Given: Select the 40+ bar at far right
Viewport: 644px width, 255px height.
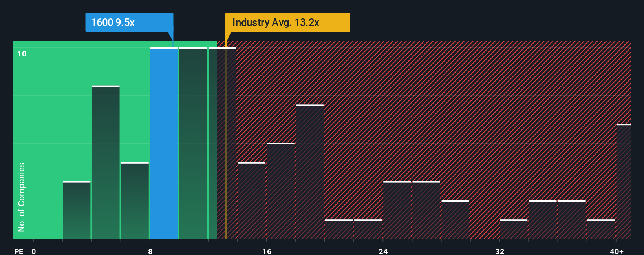Looking at the screenshot, I should pyautogui.click(x=624, y=181).
